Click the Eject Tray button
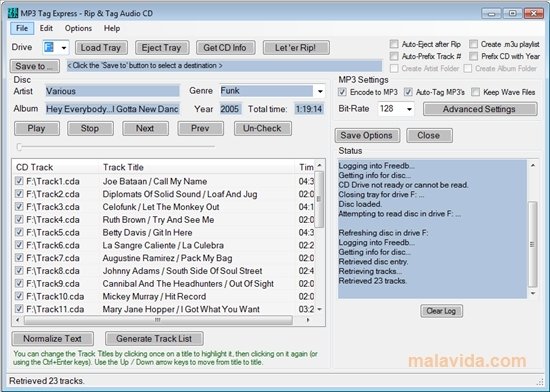 [x=162, y=48]
